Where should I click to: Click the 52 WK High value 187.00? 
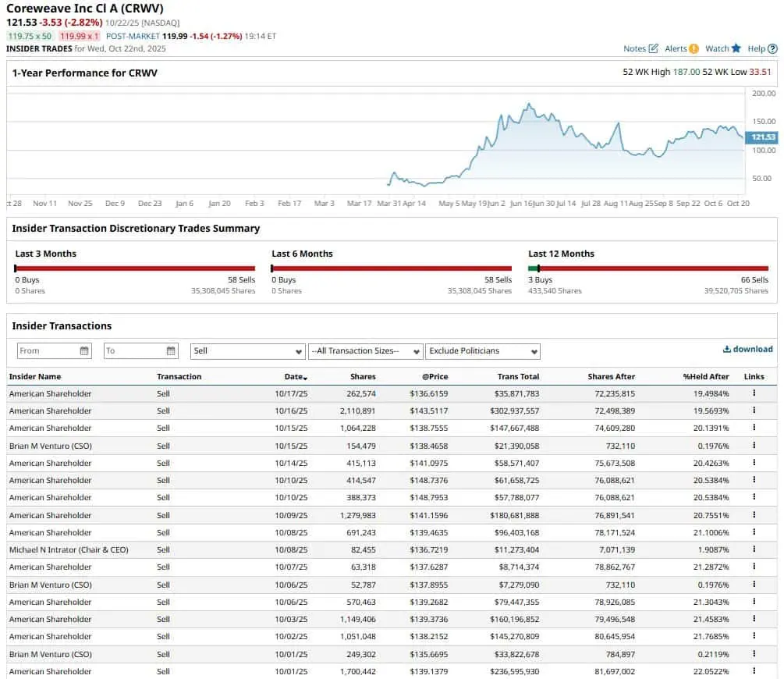(x=686, y=71)
